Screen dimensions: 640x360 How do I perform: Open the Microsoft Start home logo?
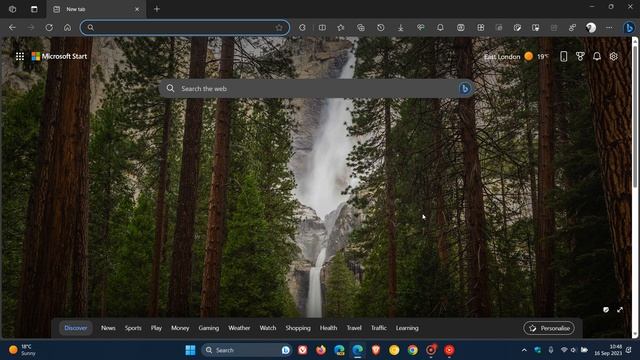pyautogui.click(x=59, y=56)
